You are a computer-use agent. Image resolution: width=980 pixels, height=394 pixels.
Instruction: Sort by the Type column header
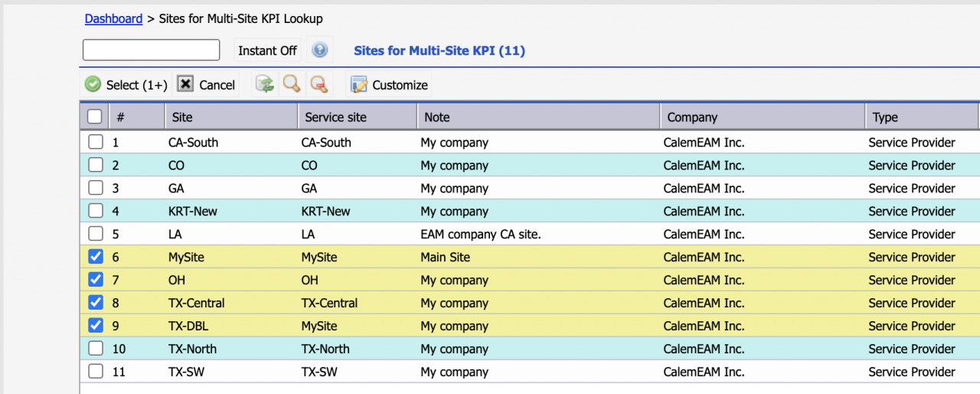922,117
